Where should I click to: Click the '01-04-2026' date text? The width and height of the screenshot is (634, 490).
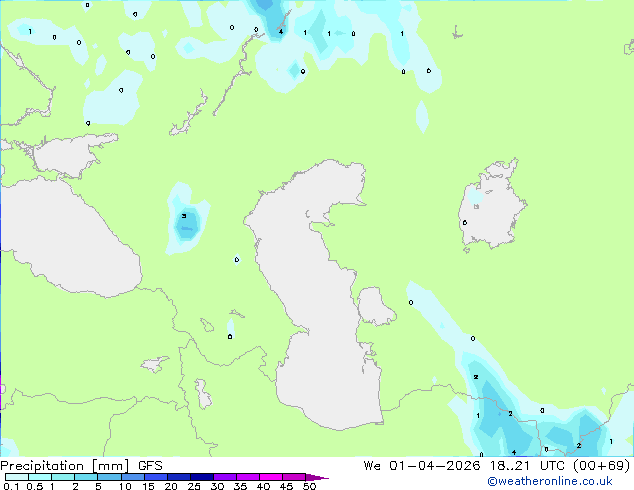click(434, 466)
